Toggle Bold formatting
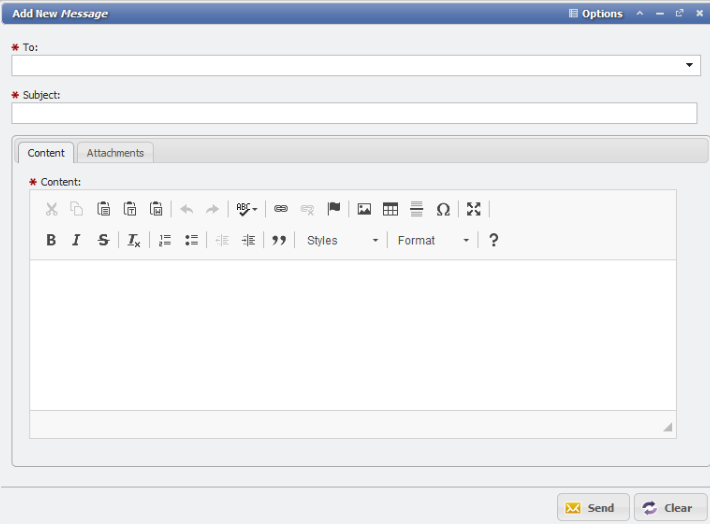 pyautogui.click(x=51, y=240)
